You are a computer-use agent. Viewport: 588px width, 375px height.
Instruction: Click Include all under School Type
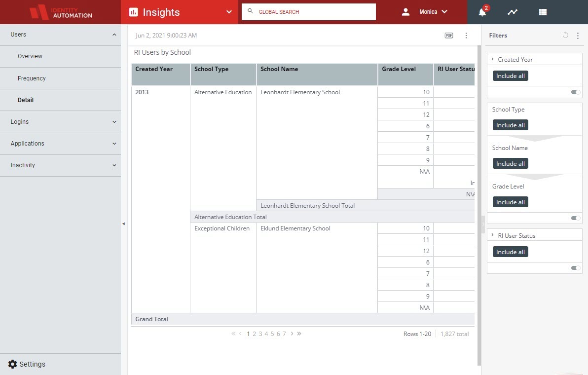(511, 125)
